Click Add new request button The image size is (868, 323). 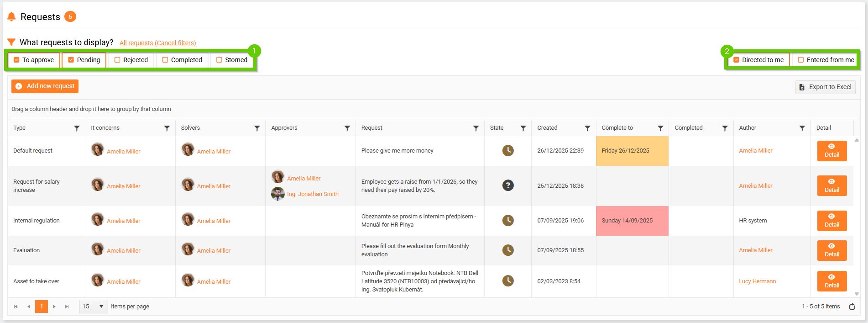(x=45, y=86)
